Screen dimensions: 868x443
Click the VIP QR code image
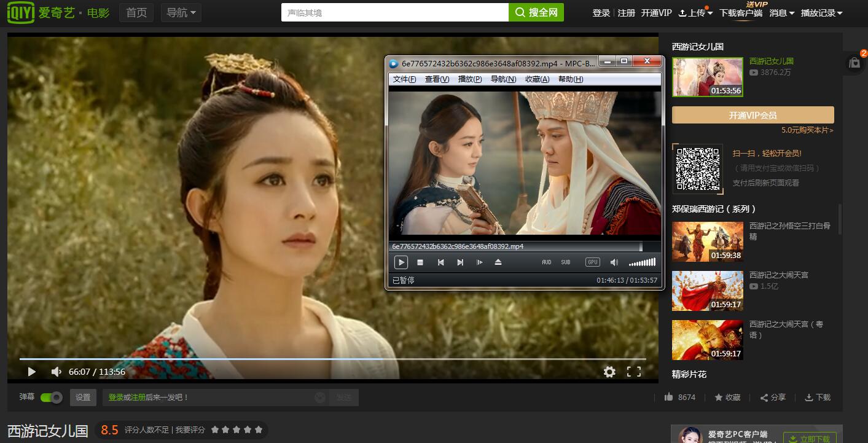(698, 168)
